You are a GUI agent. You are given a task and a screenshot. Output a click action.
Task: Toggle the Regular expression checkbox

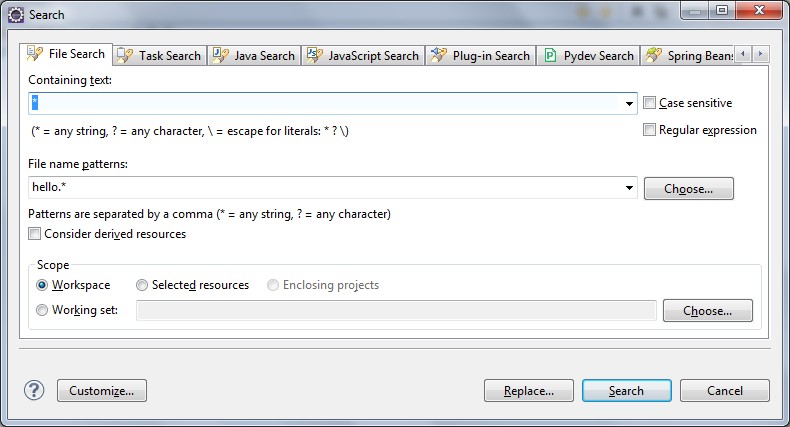pos(650,130)
